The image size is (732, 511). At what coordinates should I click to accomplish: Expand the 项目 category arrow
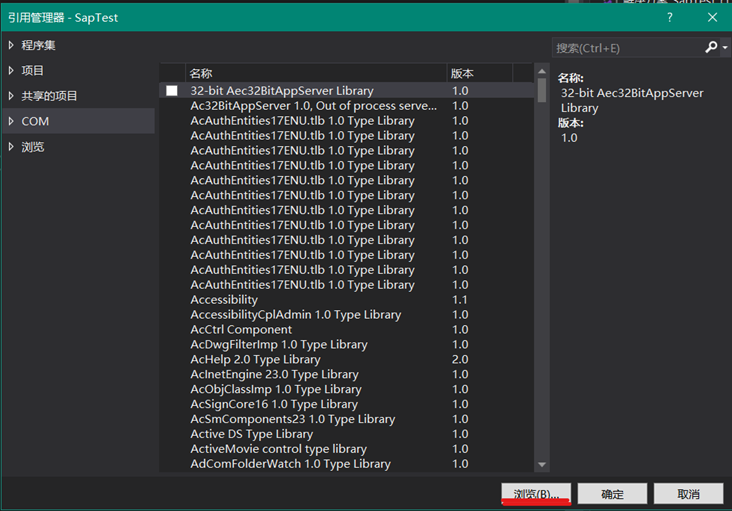[11, 70]
